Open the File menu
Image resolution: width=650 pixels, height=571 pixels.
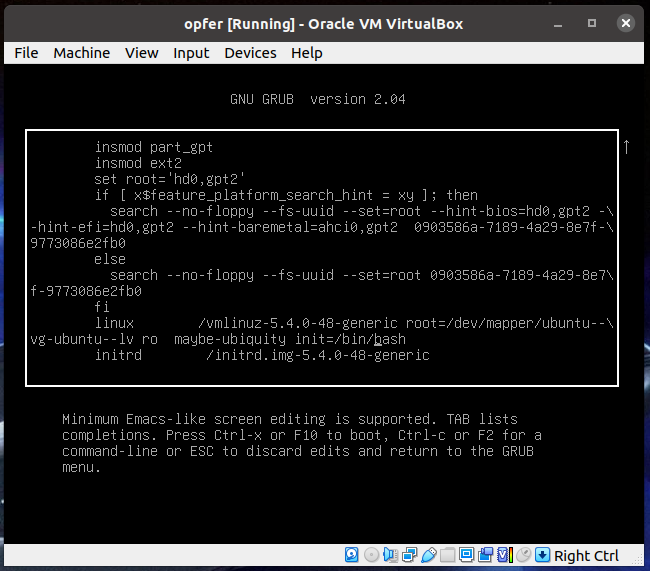(26, 53)
